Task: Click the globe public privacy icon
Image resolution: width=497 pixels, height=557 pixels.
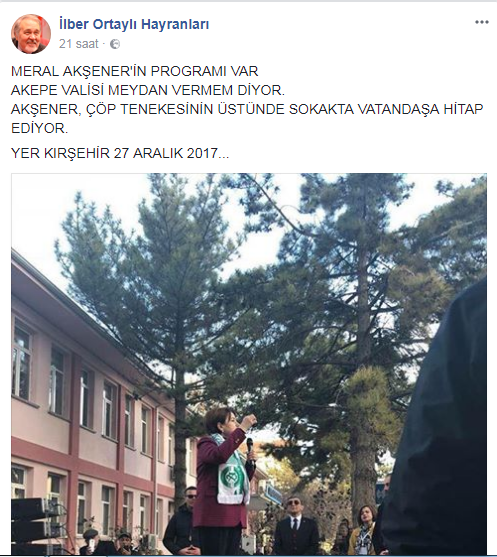Action: (x=115, y=44)
